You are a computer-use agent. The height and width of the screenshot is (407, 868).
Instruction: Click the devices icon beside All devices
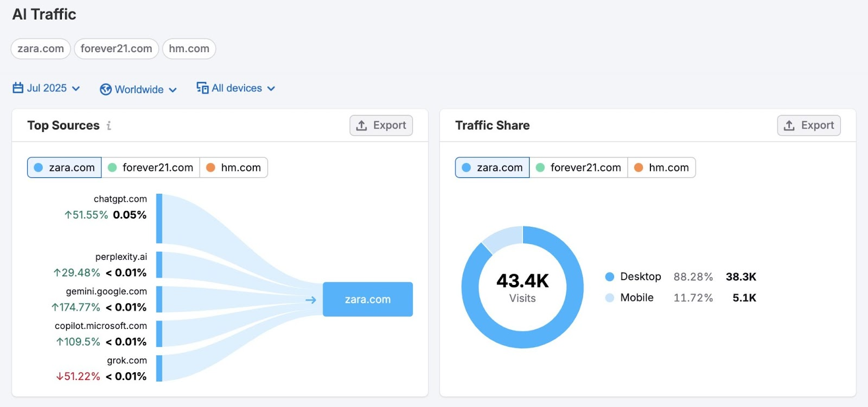tap(202, 88)
